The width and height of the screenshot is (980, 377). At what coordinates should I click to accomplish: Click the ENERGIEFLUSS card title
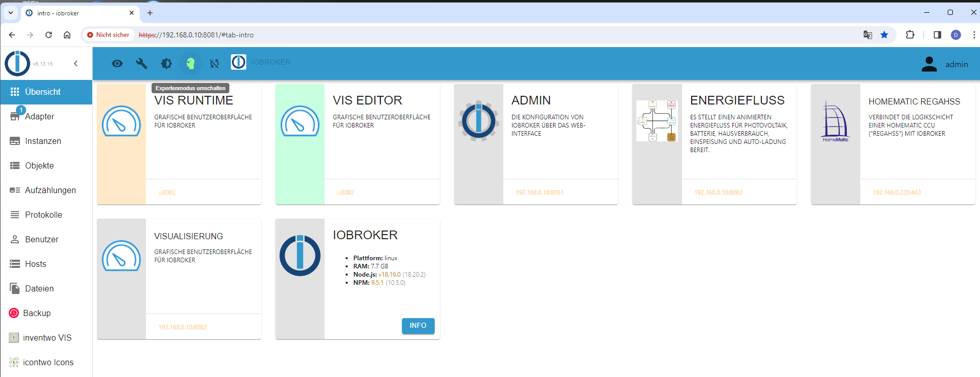pyautogui.click(x=737, y=100)
